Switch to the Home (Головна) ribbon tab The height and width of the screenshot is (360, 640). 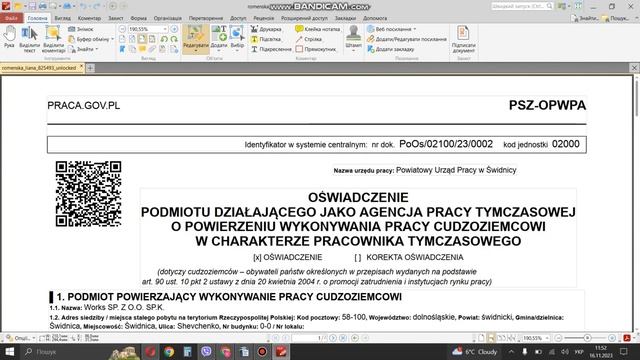pos(38,18)
